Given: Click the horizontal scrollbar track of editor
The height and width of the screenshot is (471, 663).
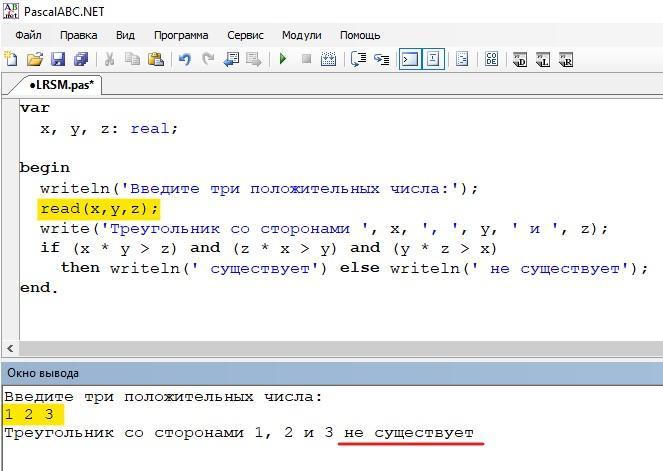Looking at the screenshot, I should pos(341,348).
